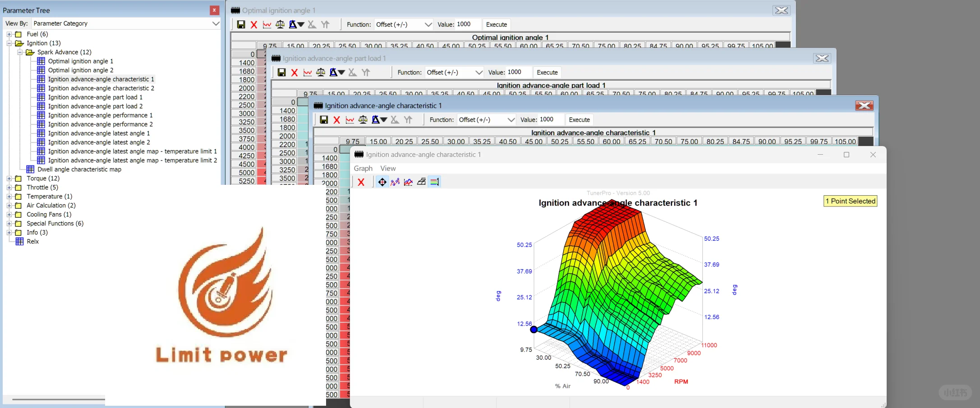Image resolution: width=980 pixels, height=408 pixels.
Task: Click the wireframe surface icon in the graph toolbar
Action: pos(421,182)
